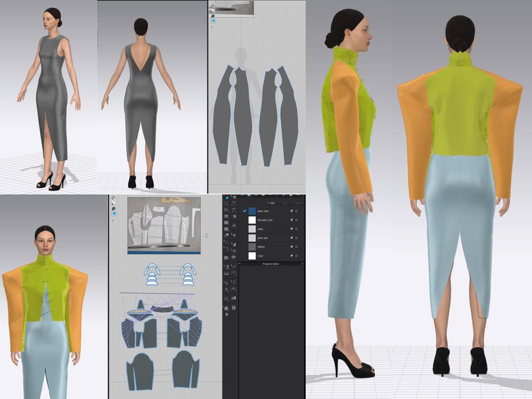Toggle the rightmost icon on Jaket add row
The width and height of the screenshot is (532, 399).
click(297, 238)
